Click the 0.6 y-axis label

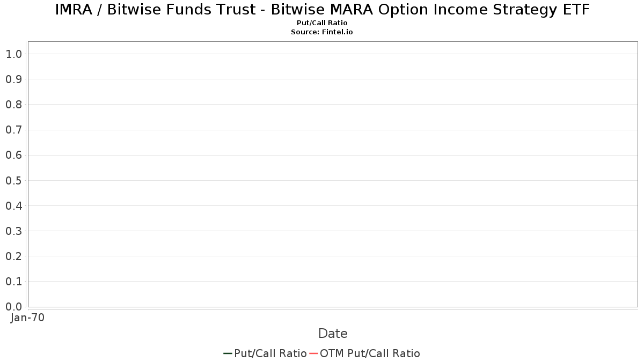click(x=13, y=155)
